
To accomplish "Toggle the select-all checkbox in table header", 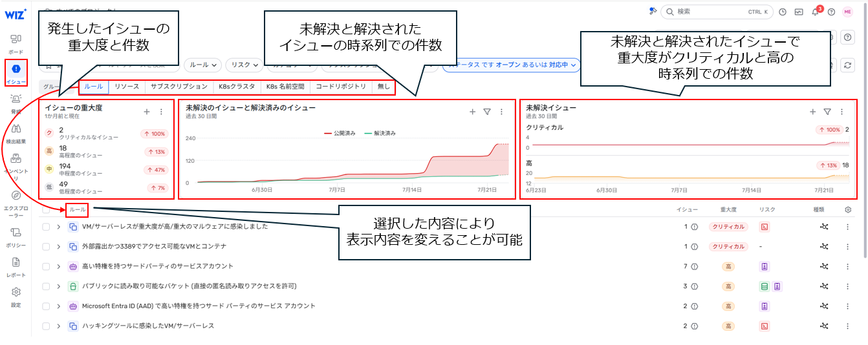I will [x=46, y=209].
